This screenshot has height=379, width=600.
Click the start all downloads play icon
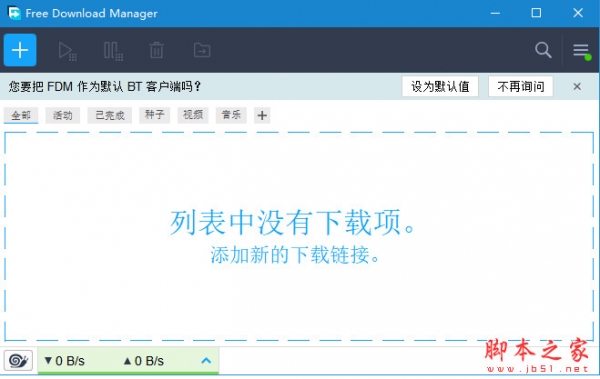click(x=68, y=51)
